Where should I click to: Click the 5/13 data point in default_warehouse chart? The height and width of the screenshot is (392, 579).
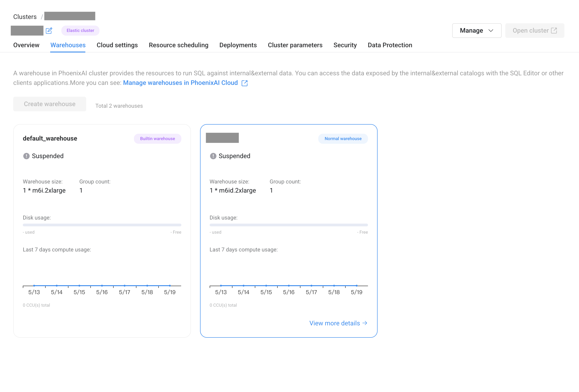[34, 286]
